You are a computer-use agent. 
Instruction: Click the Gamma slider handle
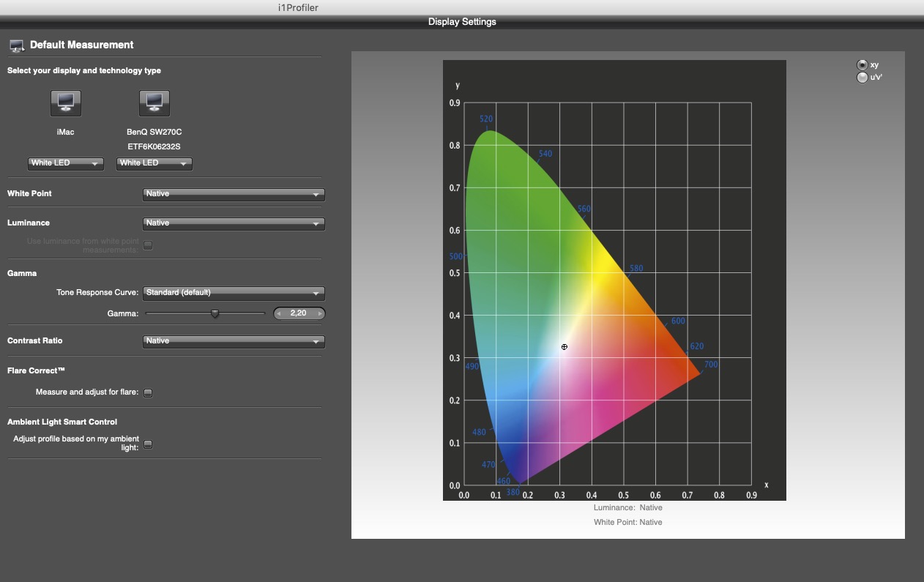point(215,314)
